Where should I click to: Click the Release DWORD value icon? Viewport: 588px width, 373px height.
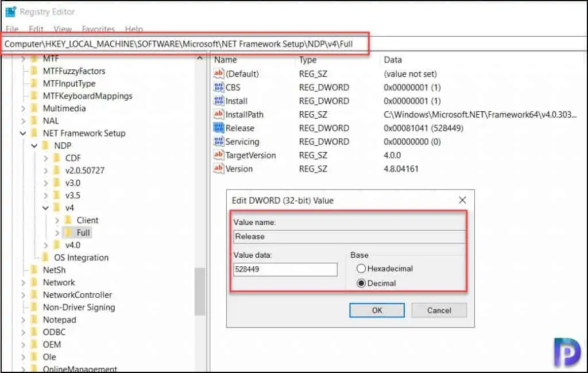pyautogui.click(x=218, y=128)
